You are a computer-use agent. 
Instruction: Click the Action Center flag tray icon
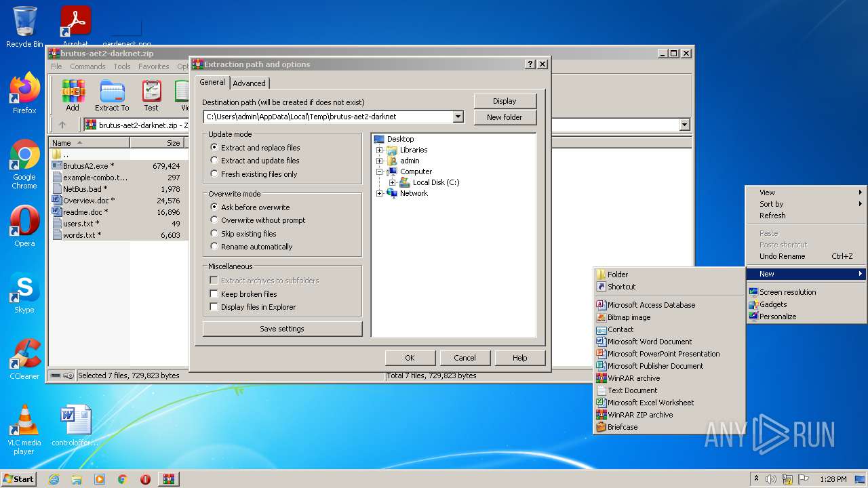pyautogui.click(x=804, y=479)
